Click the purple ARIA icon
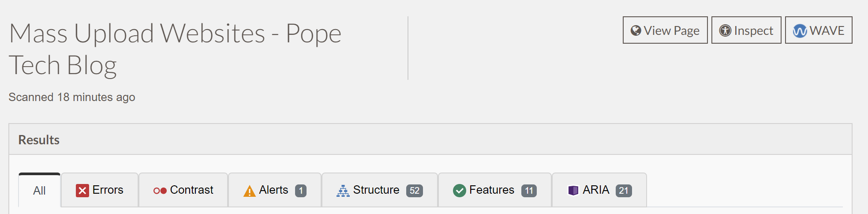Viewport: 868px width, 214px height. [573, 190]
